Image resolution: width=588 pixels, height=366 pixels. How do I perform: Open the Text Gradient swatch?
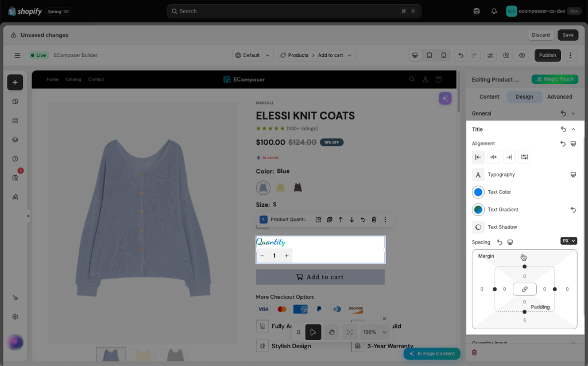pos(478,210)
